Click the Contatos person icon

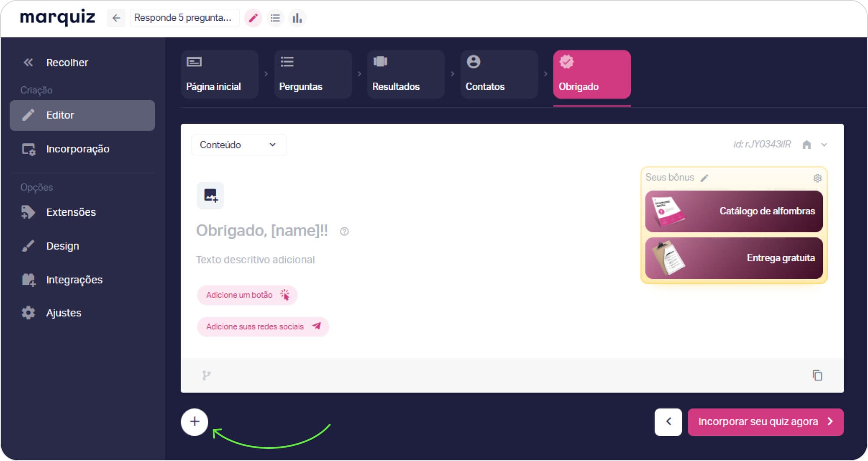pyautogui.click(x=473, y=62)
